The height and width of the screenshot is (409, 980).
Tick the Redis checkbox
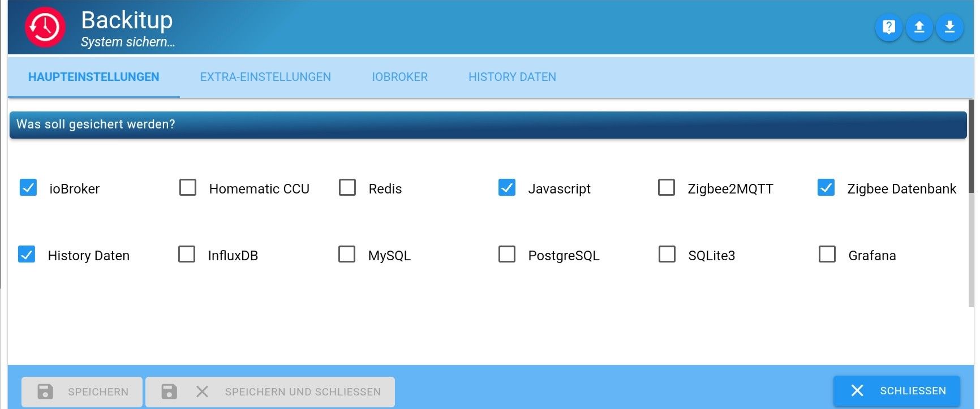tap(347, 188)
